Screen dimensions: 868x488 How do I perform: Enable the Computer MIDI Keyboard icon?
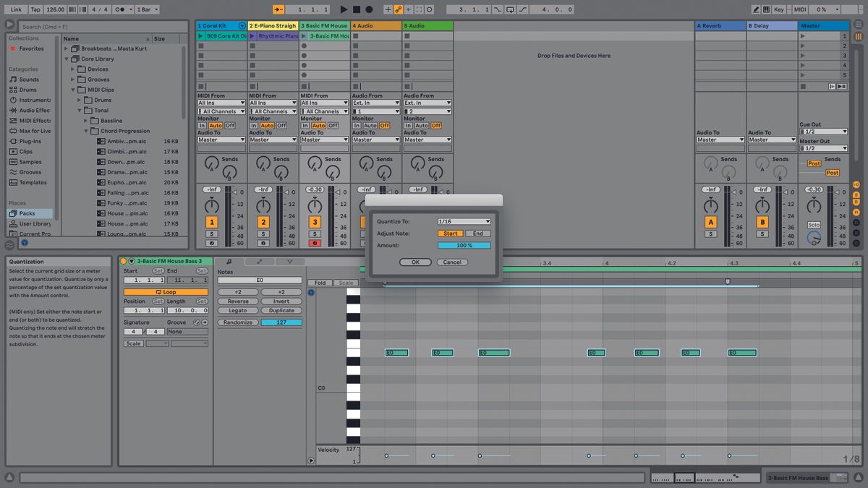pos(767,9)
